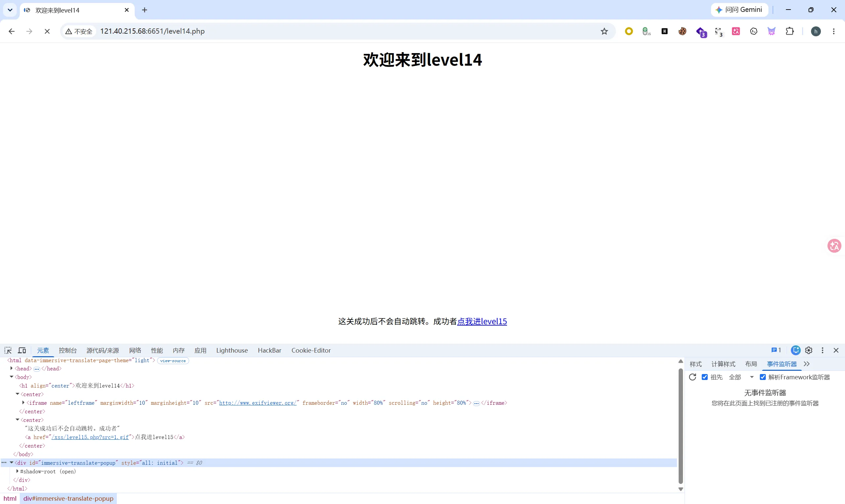The height and width of the screenshot is (504, 845).
Task: Select the 计算样式 sidebar tab
Action: (723, 364)
